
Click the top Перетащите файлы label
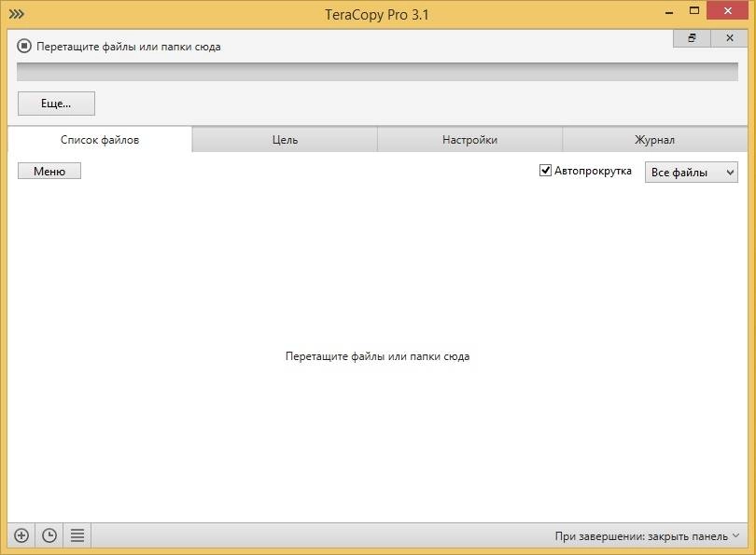tap(129, 47)
